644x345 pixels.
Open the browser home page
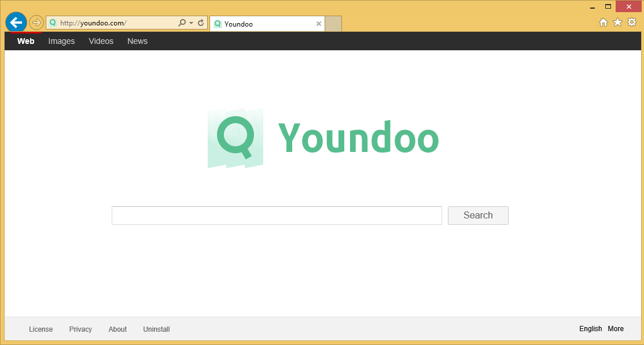pyautogui.click(x=603, y=22)
